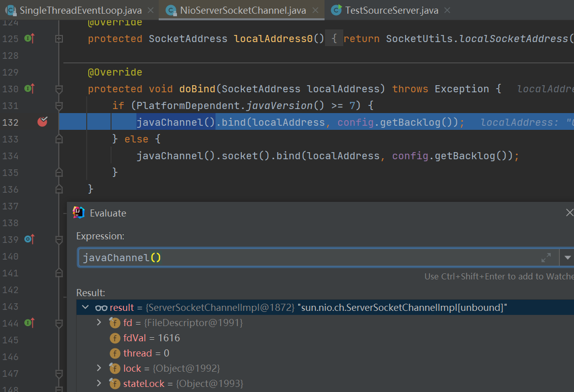This screenshot has height=392, width=574.
Task: Select the fdVal field row
Action: [152, 338]
